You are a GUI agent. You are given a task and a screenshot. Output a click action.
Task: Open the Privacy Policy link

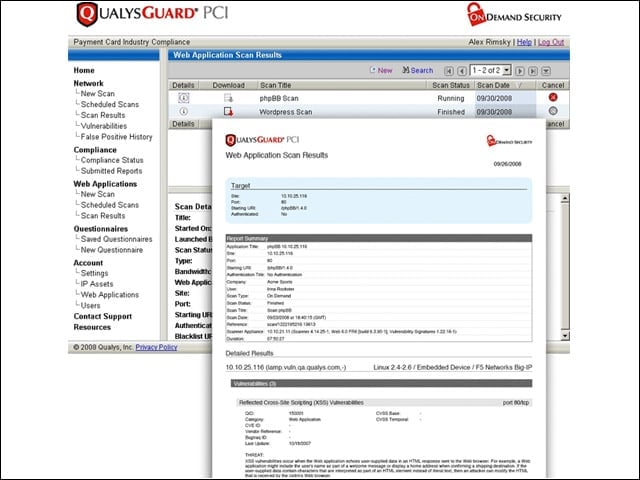coord(156,347)
